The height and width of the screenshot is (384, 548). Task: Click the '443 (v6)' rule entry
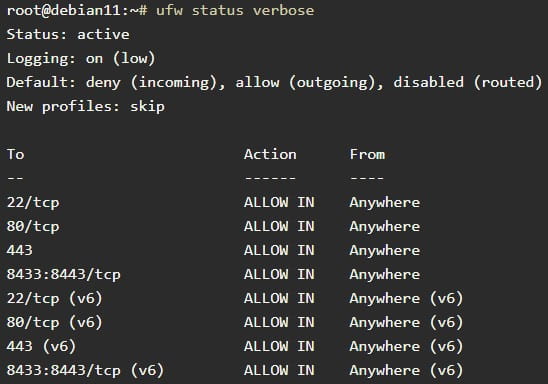point(41,346)
